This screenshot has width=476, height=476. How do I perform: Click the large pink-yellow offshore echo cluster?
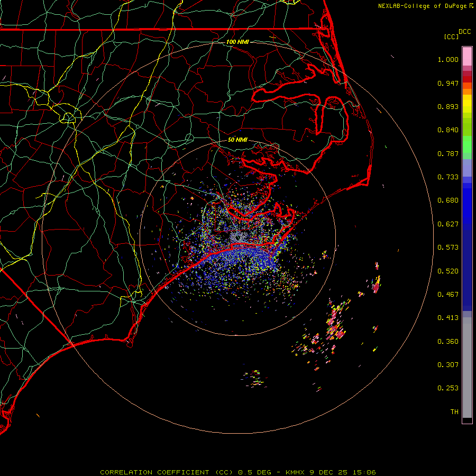click(x=335, y=321)
